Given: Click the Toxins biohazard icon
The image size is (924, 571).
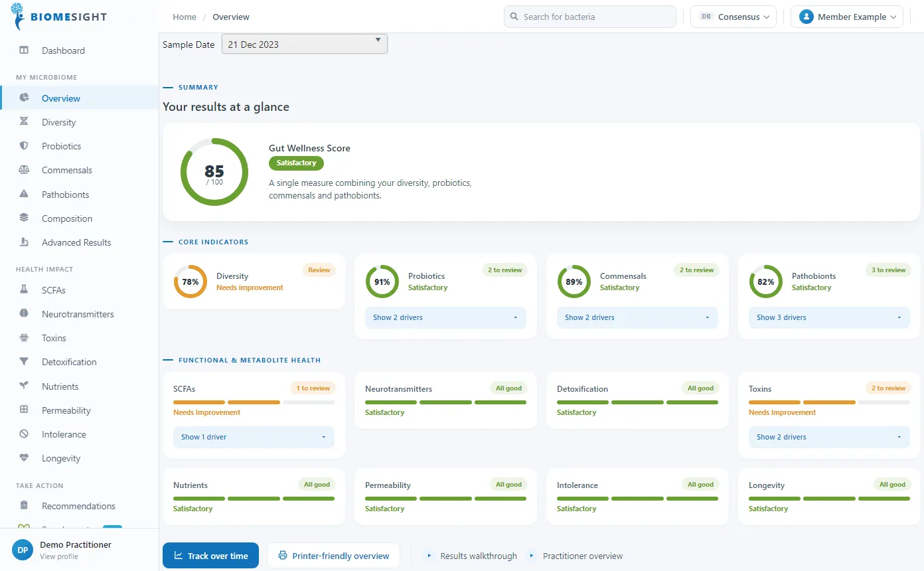Looking at the screenshot, I should coord(24,338).
